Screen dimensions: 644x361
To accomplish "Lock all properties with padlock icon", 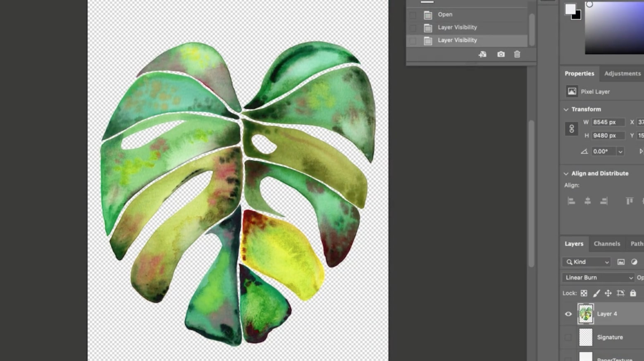I will click(x=633, y=293).
